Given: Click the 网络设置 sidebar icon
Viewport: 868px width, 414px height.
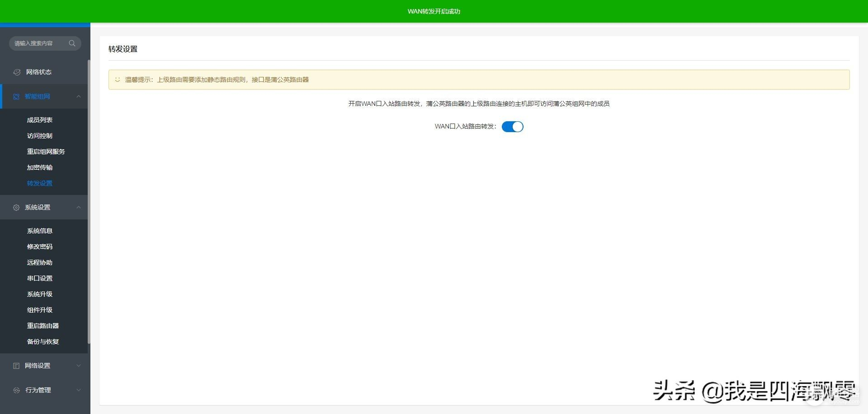Looking at the screenshot, I should [x=16, y=366].
